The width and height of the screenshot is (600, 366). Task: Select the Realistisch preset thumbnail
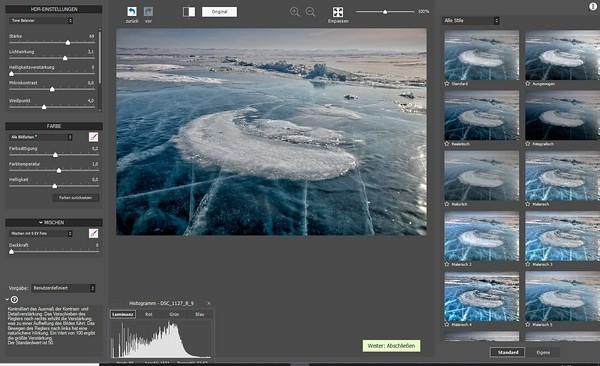[x=482, y=115]
